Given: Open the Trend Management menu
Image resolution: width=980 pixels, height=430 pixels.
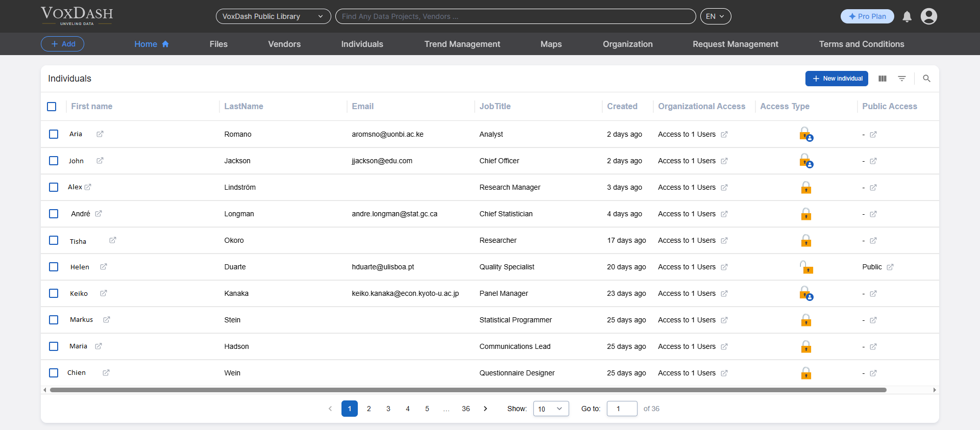Looking at the screenshot, I should click(462, 44).
